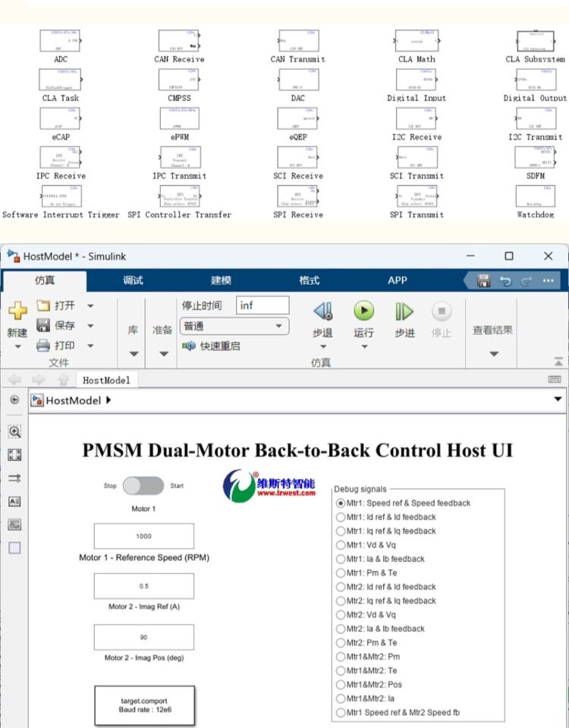Screen dimensions: 569x728
Task: Select Mtr1: Iq ref & Iq feedback
Action: [386, 531]
